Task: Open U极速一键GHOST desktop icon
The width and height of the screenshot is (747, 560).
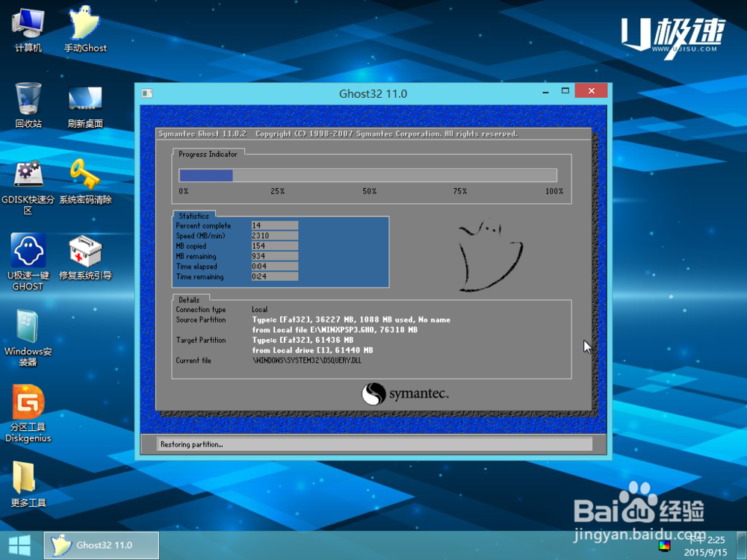Action: tap(28, 262)
